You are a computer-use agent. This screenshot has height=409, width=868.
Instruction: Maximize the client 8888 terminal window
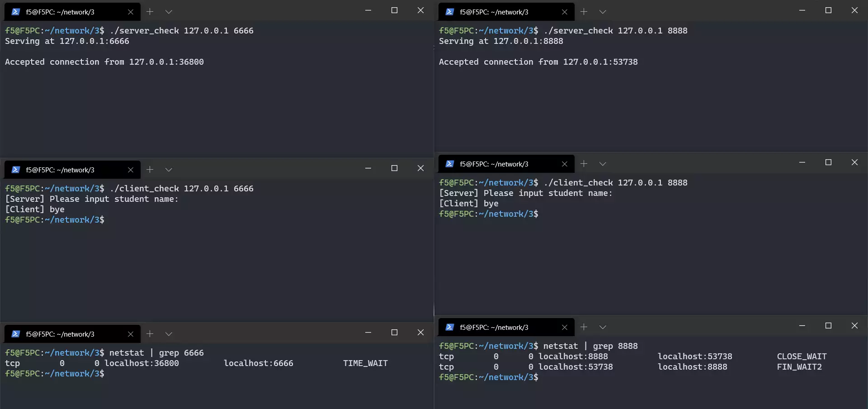pyautogui.click(x=828, y=162)
